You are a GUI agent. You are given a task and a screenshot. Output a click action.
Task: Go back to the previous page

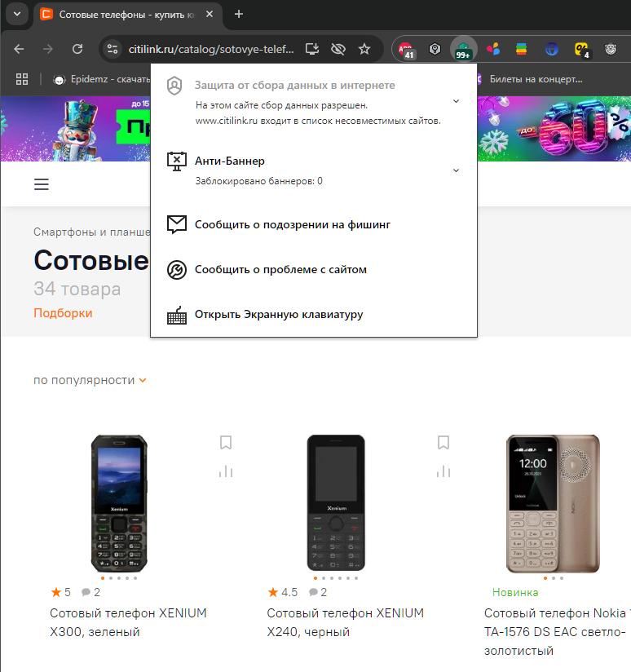(x=19, y=49)
